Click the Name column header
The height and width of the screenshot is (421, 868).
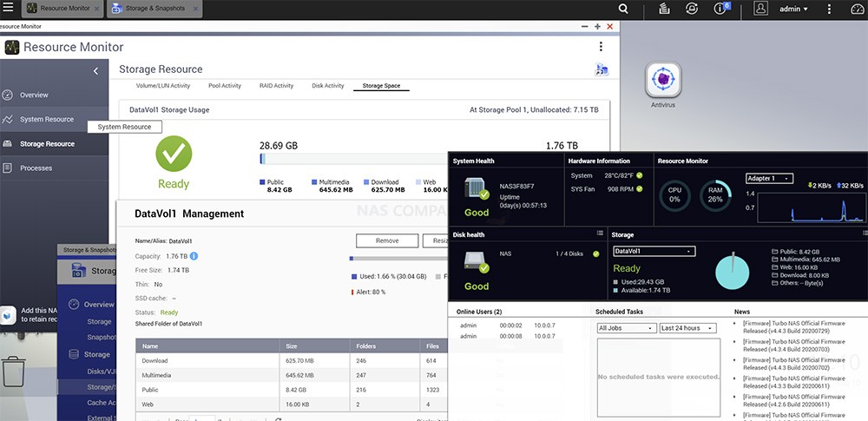tap(207, 346)
